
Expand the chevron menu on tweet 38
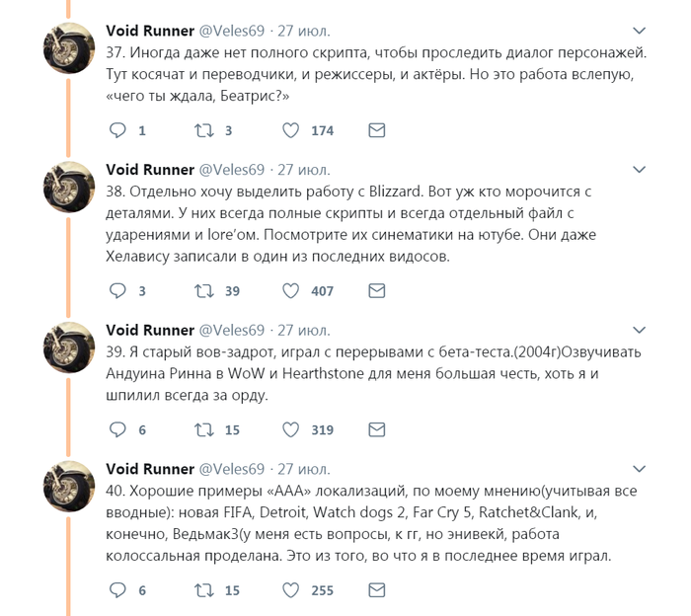(x=640, y=170)
